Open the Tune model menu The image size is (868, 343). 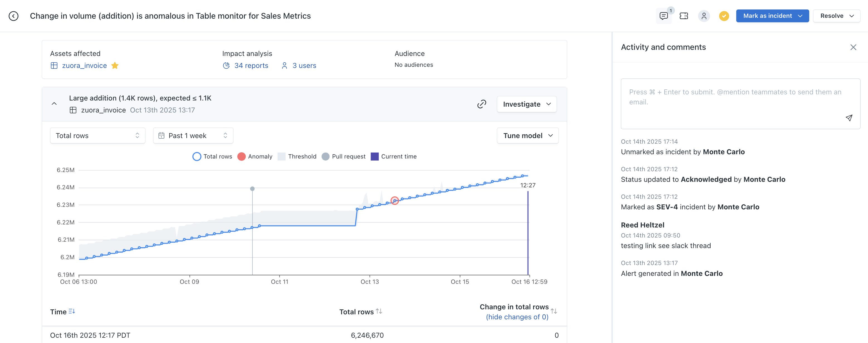click(x=527, y=136)
